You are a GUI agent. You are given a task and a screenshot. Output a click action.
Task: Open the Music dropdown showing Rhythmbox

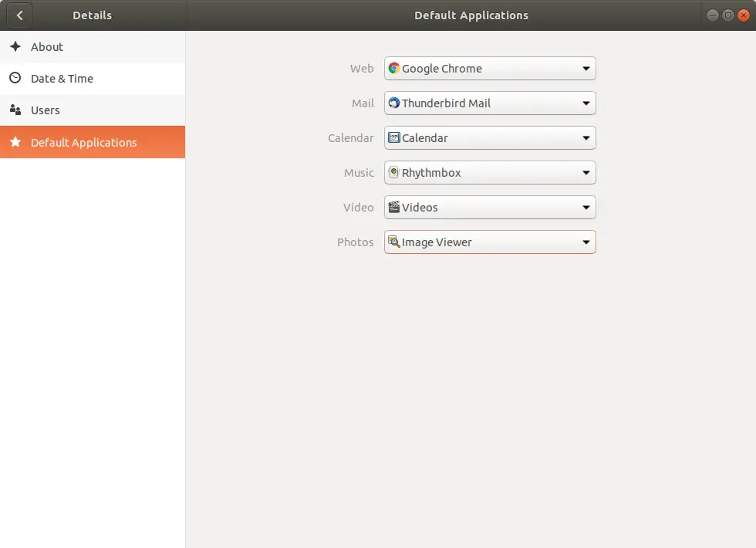pos(490,173)
